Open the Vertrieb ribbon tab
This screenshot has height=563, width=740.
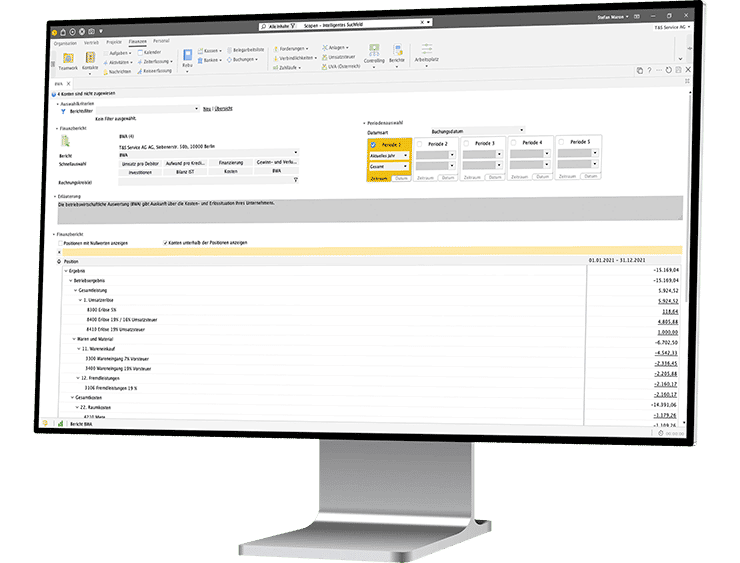92,43
